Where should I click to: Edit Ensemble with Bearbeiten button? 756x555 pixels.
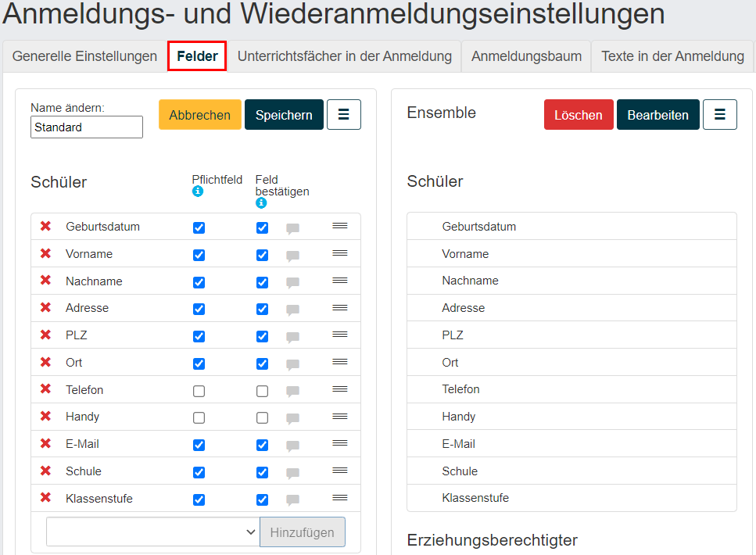[x=658, y=115]
